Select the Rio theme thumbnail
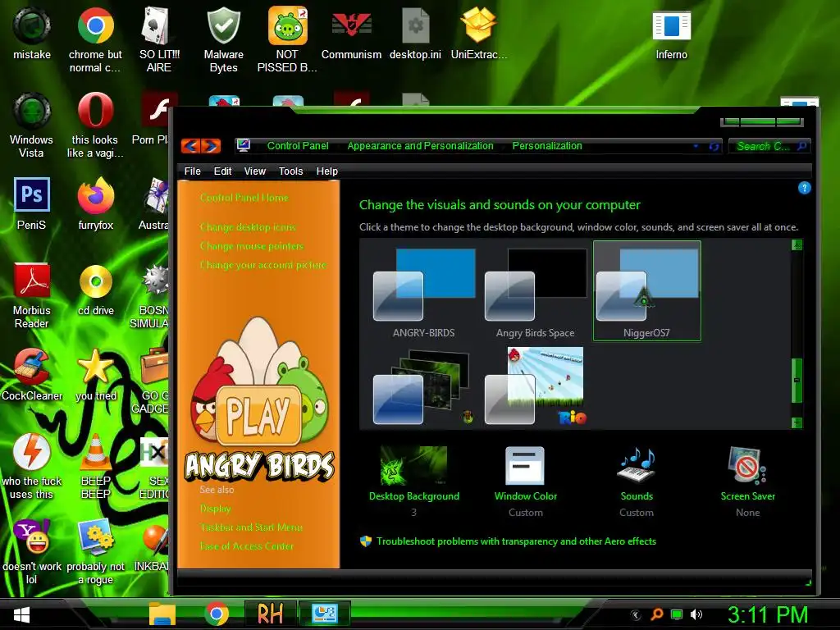The image size is (840, 630). pyautogui.click(x=535, y=386)
